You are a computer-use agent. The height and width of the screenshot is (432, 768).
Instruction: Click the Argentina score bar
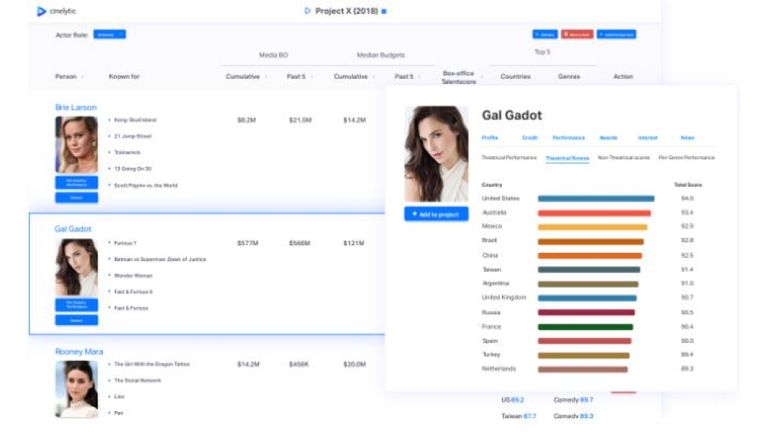[x=588, y=284]
